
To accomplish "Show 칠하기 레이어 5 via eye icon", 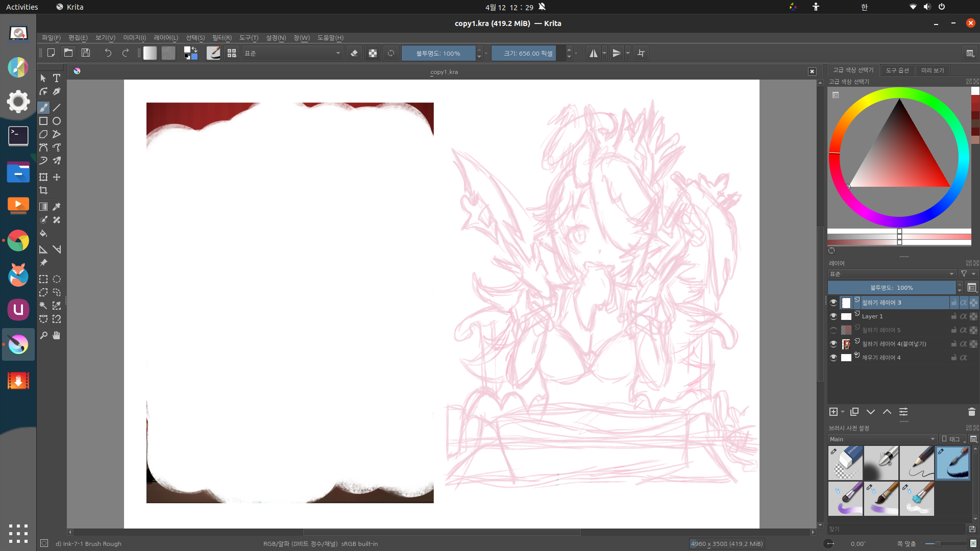I will (834, 330).
